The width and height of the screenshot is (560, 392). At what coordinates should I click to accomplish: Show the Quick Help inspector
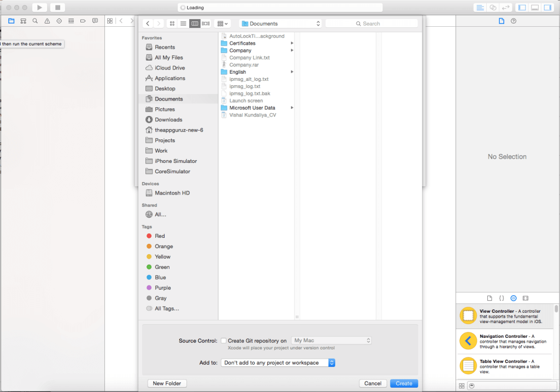click(514, 21)
